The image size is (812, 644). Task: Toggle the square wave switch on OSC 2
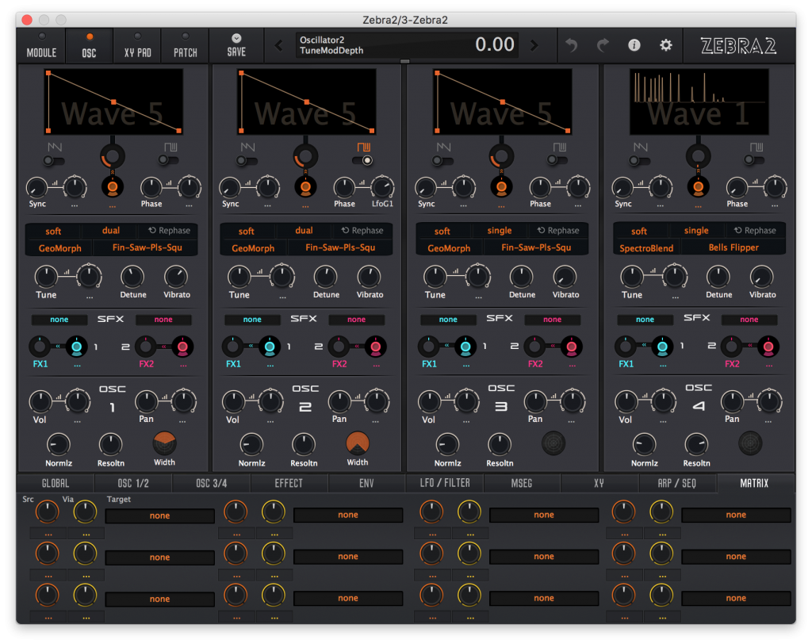tap(363, 160)
